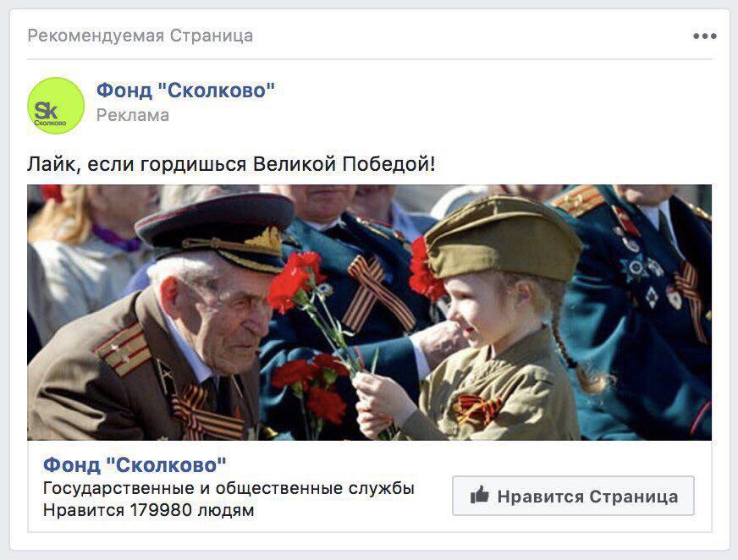Click the Рекомендуемая Страница header label
Image resolution: width=738 pixels, height=560 pixels.
(x=140, y=36)
